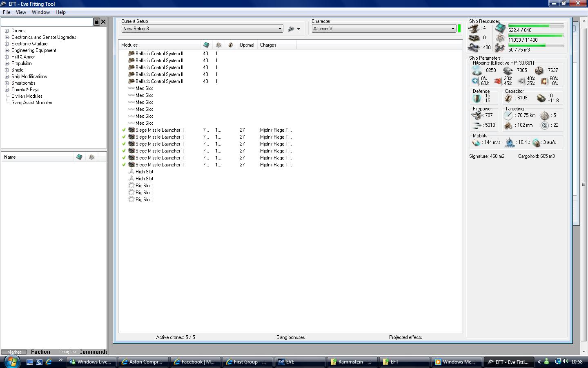Select Gang Assist Modules in the tree
588x368 pixels.
pyautogui.click(x=32, y=103)
